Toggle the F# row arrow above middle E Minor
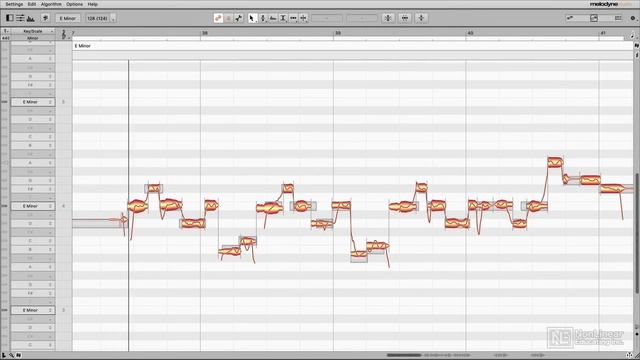Image resolution: width=640 pixels, height=360 pixels. click(x=51, y=189)
